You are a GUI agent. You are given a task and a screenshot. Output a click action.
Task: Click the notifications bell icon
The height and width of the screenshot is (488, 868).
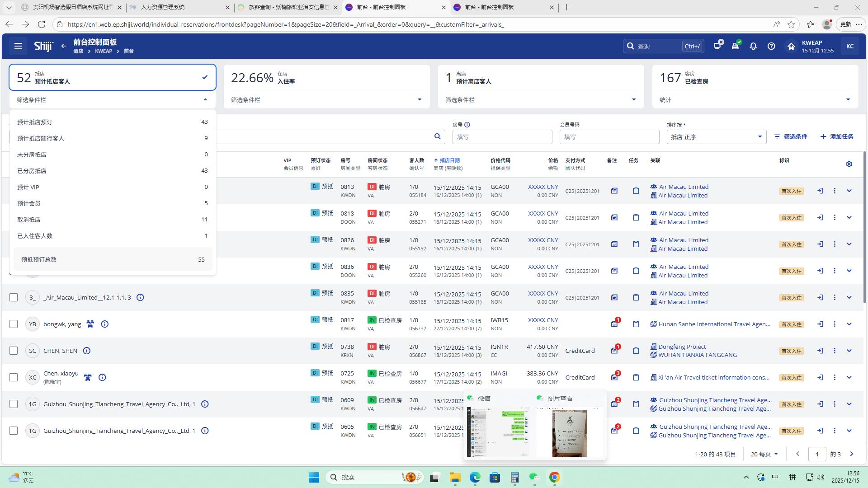(753, 46)
